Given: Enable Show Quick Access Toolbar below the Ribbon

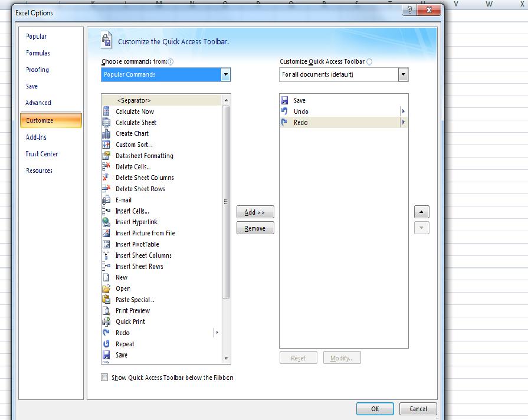Looking at the screenshot, I should tap(105, 377).
